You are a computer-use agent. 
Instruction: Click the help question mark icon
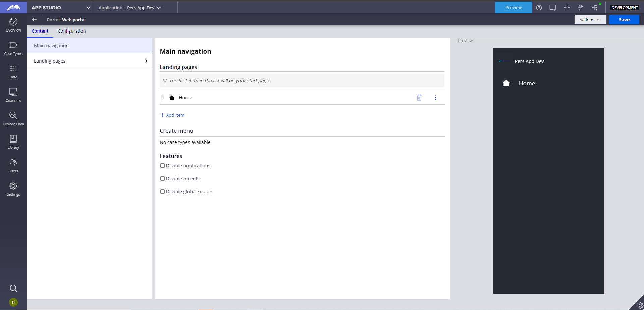[539, 8]
